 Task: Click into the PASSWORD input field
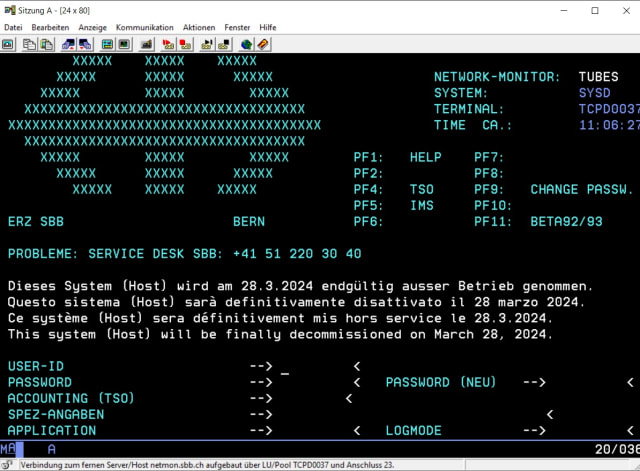[314, 382]
